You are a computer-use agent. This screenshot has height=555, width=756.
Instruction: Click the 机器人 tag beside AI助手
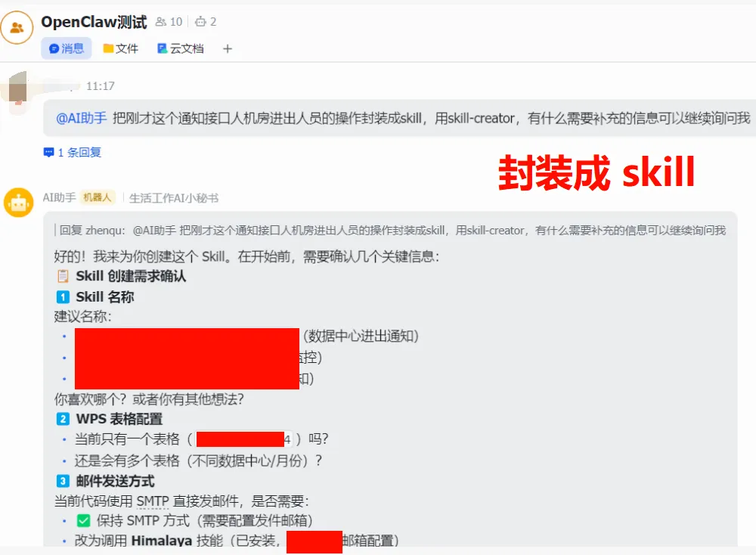click(x=98, y=197)
